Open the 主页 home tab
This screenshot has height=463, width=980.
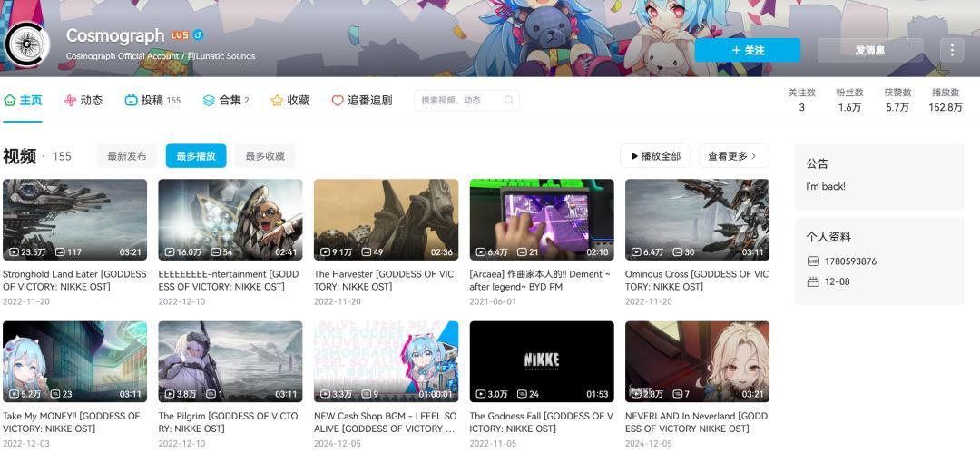pos(24,101)
